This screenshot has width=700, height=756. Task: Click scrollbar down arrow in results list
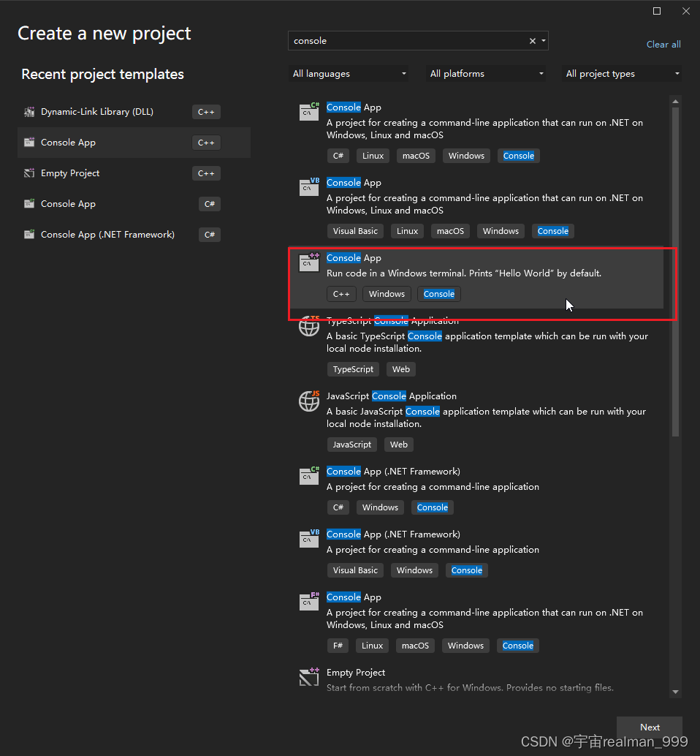[675, 692]
